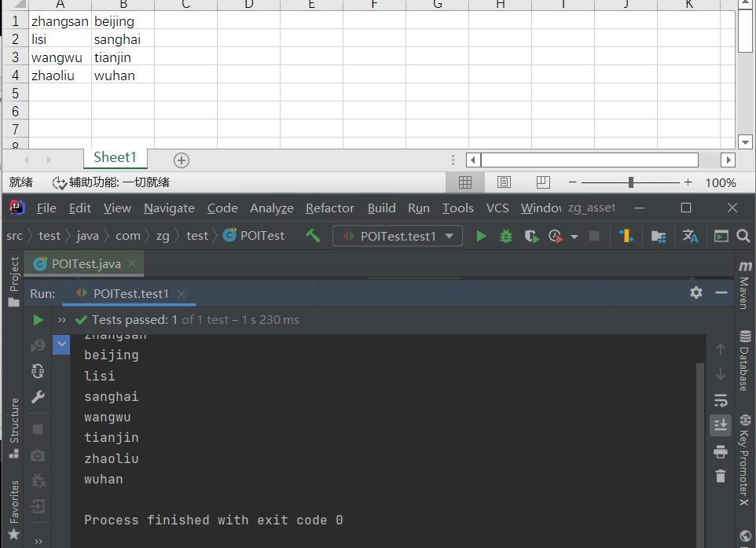The image size is (756, 548).
Task: Toggle scroll to end of console
Action: pos(721,425)
